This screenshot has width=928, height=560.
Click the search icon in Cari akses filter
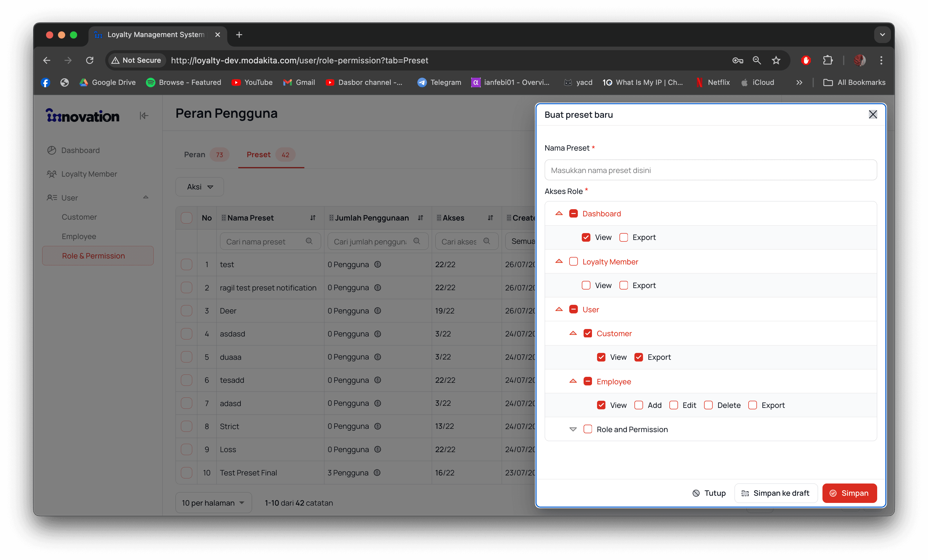click(487, 241)
